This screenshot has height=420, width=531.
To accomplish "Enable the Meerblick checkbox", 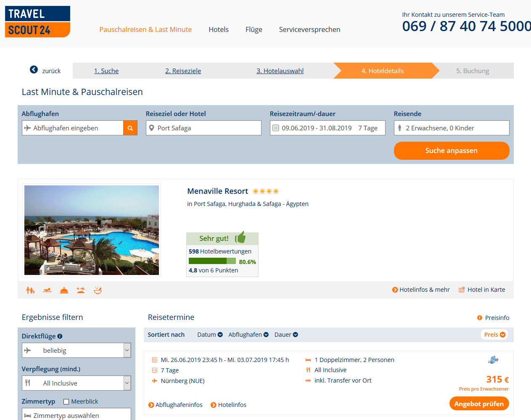I will click(x=66, y=402).
